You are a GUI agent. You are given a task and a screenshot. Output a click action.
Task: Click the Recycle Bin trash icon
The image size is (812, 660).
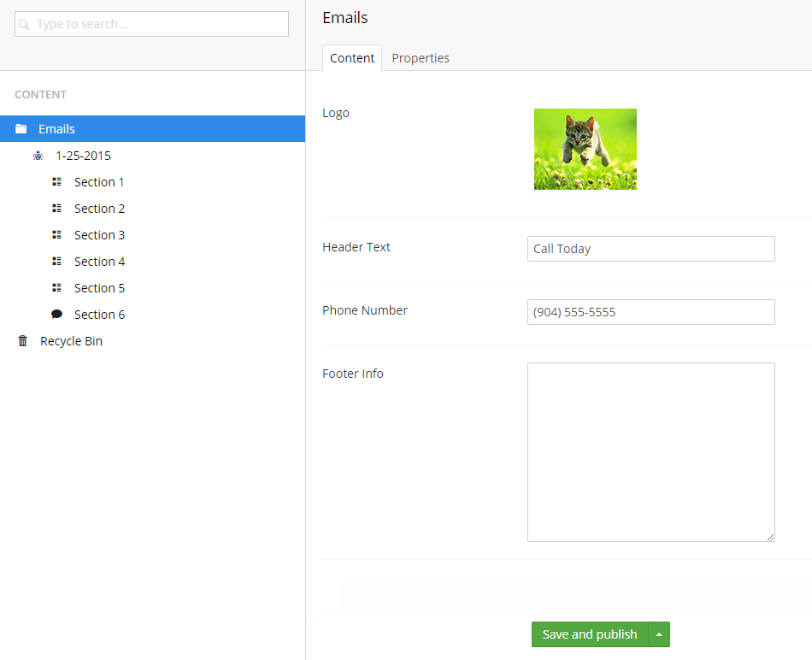tap(23, 341)
